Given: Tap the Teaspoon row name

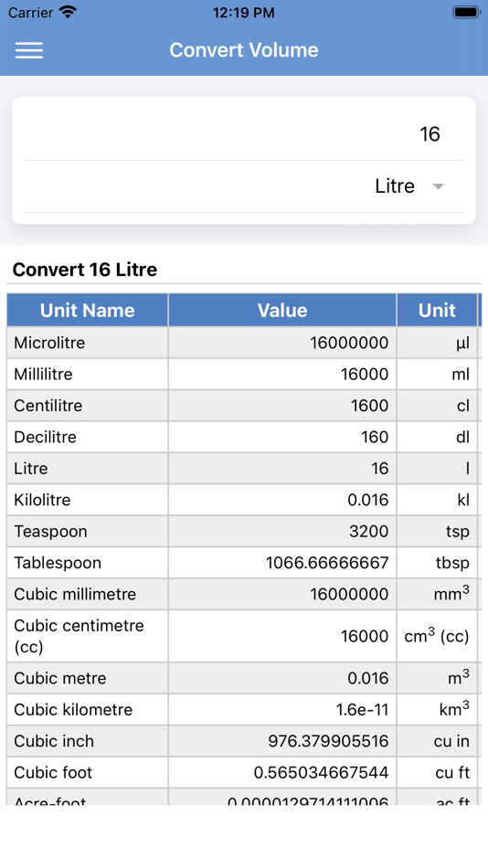Looking at the screenshot, I should click(50, 532).
